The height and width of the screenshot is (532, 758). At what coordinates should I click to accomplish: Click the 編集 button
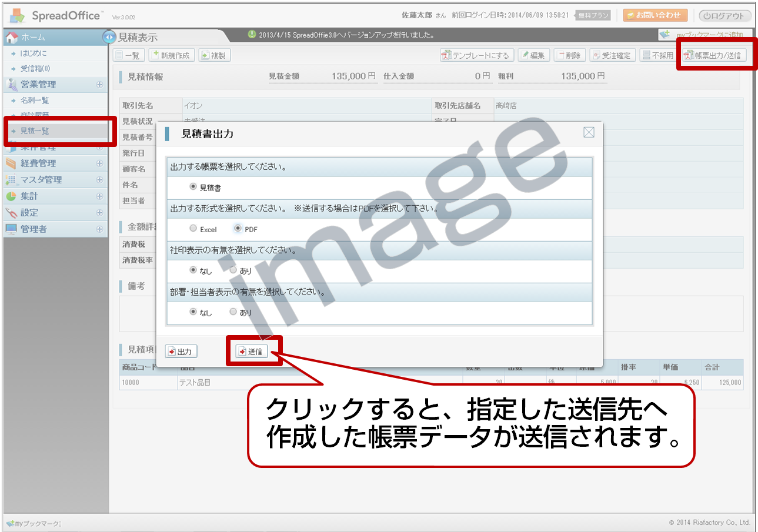coord(533,55)
